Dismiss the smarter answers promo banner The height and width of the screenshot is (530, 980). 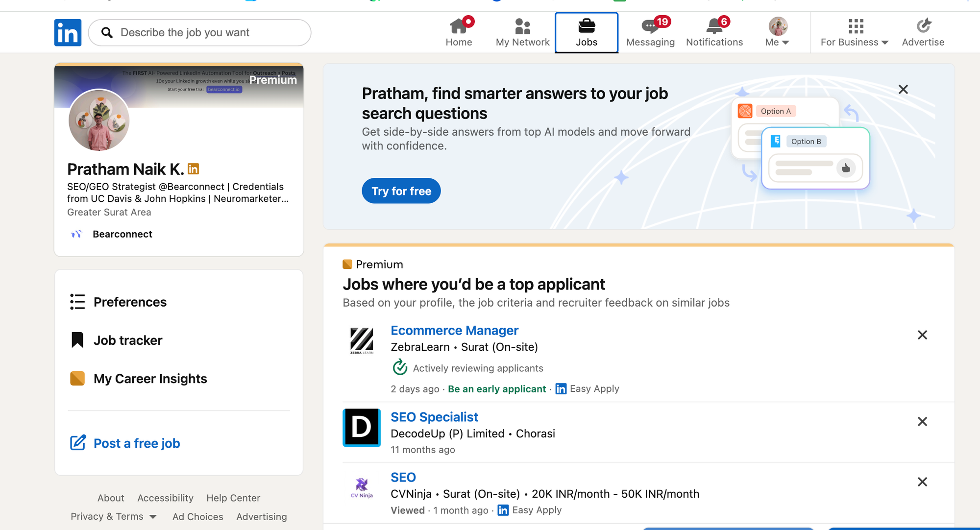(x=903, y=89)
